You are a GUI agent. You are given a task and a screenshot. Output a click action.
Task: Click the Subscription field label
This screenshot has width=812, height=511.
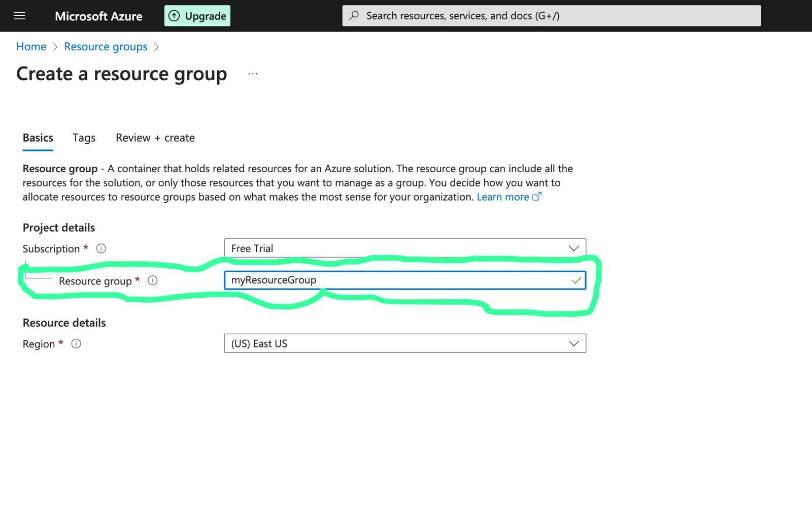click(51, 249)
